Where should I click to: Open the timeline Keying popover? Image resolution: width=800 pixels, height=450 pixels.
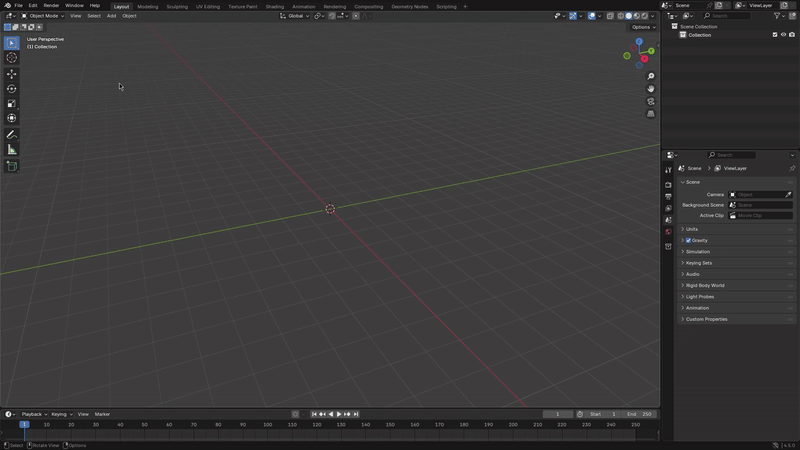coord(62,414)
